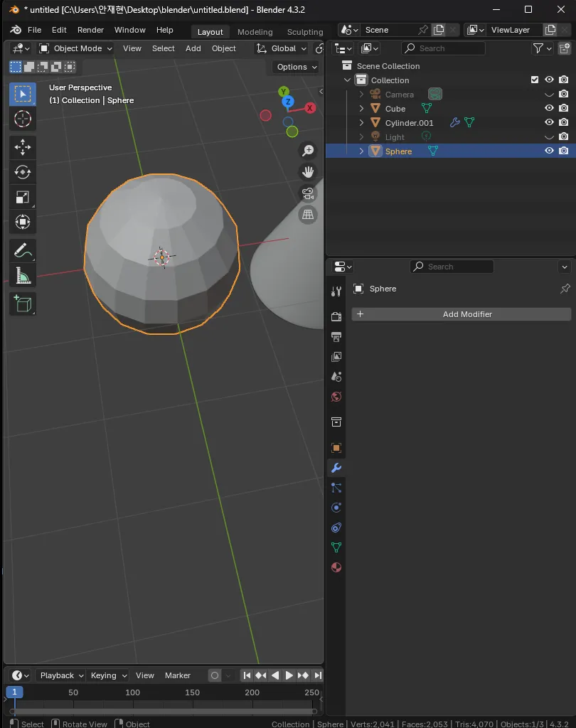
Task: Click the viewport zoom magnifier icon
Action: (308, 151)
